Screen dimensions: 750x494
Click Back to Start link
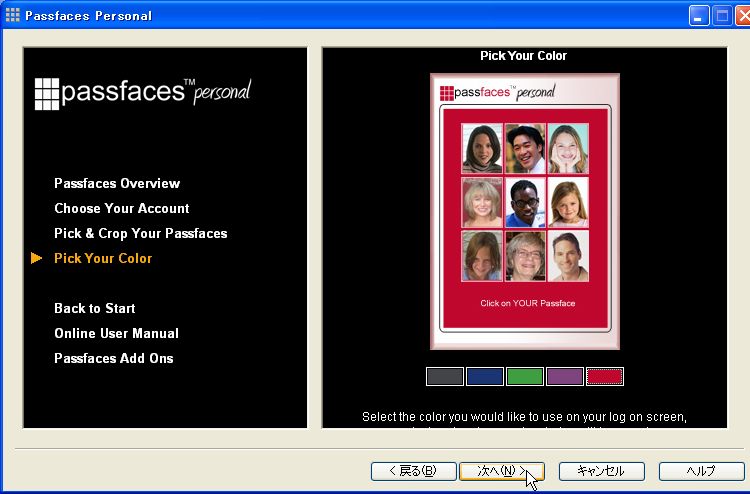(95, 308)
